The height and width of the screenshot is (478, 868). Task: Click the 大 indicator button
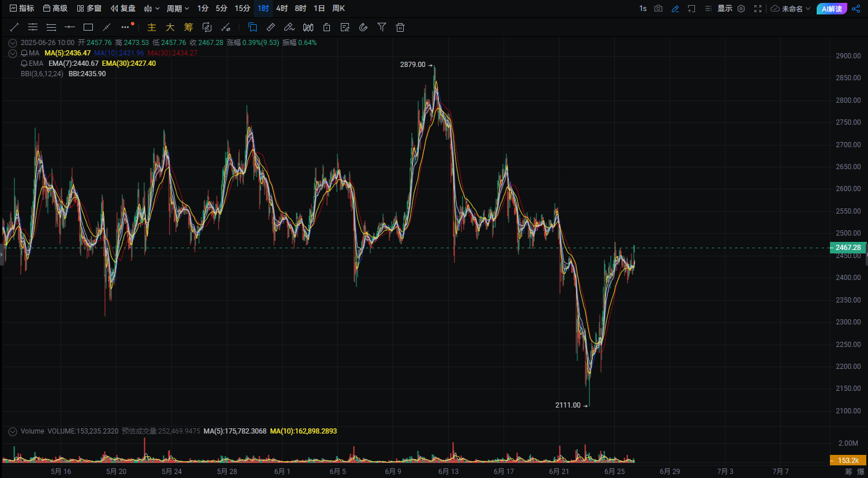coord(170,27)
